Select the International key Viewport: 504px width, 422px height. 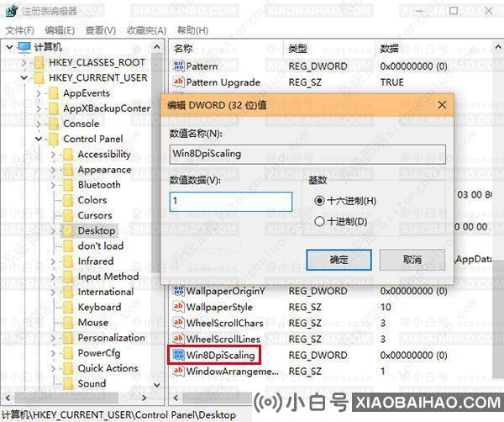coord(106,292)
